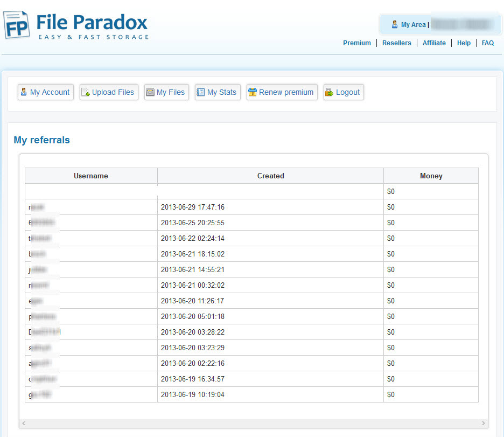
Task: Click the My Area user icon
Action: [x=395, y=24]
